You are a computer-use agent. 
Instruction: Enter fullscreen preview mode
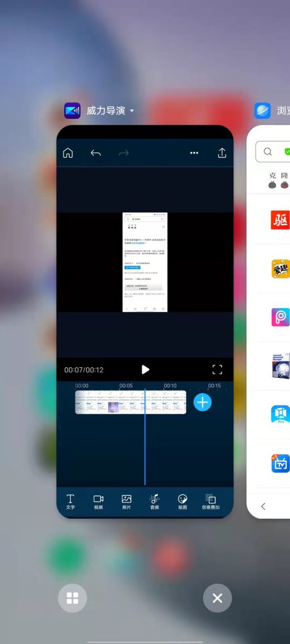(217, 370)
